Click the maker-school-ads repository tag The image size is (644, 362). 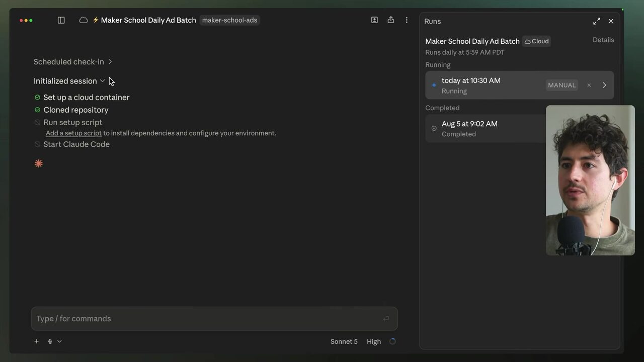229,20
